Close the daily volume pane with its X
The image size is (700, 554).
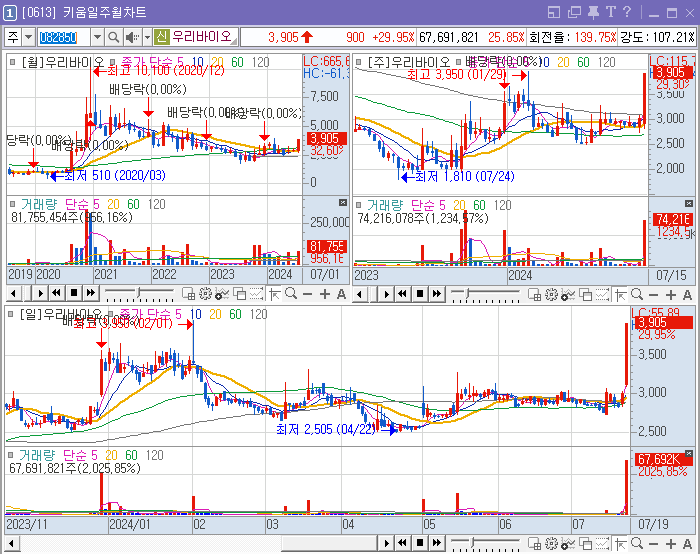click(689, 454)
